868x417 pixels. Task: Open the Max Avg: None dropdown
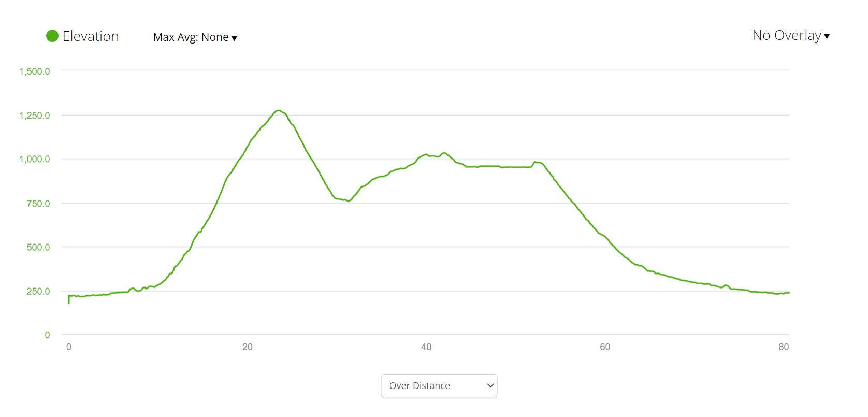click(191, 37)
